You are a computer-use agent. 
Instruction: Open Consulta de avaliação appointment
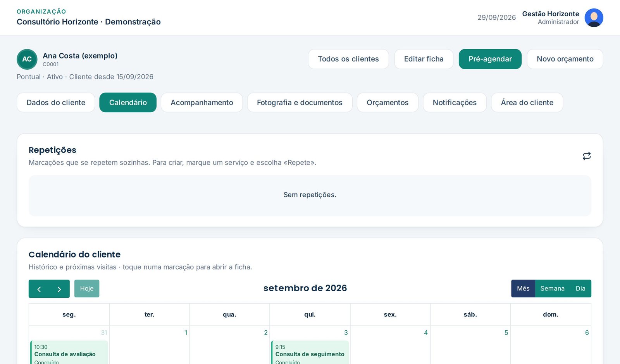69,353
